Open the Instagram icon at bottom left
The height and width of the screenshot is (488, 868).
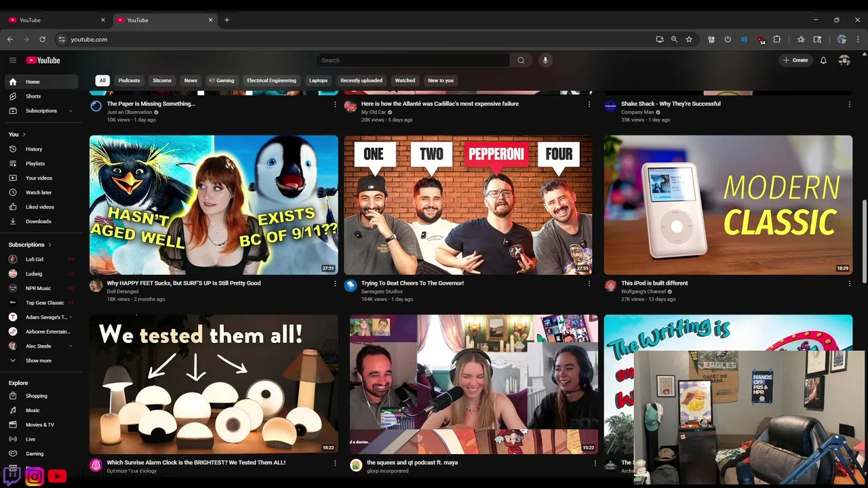click(35, 476)
